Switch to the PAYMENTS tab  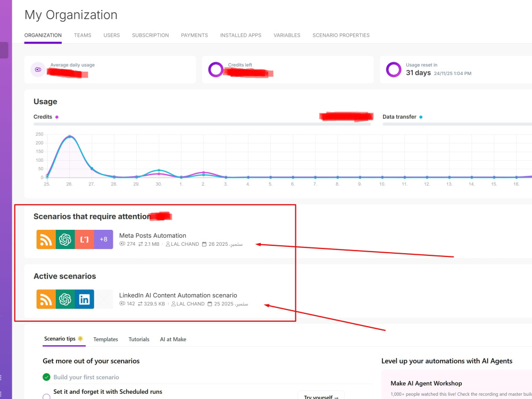194,35
